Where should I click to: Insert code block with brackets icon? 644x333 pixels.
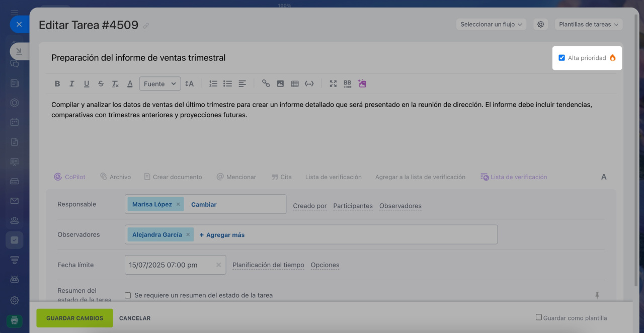coord(309,84)
